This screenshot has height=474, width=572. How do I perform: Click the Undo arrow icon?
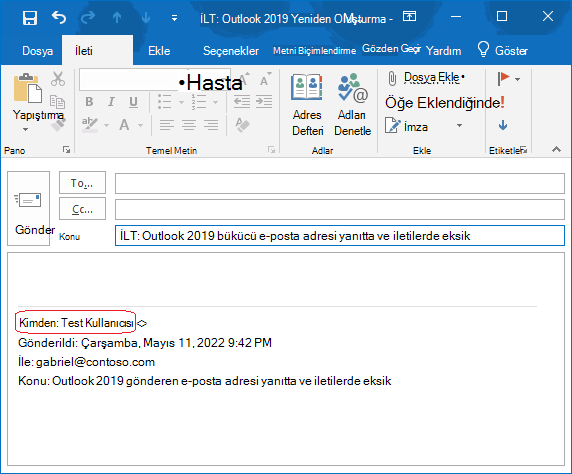click(x=59, y=17)
